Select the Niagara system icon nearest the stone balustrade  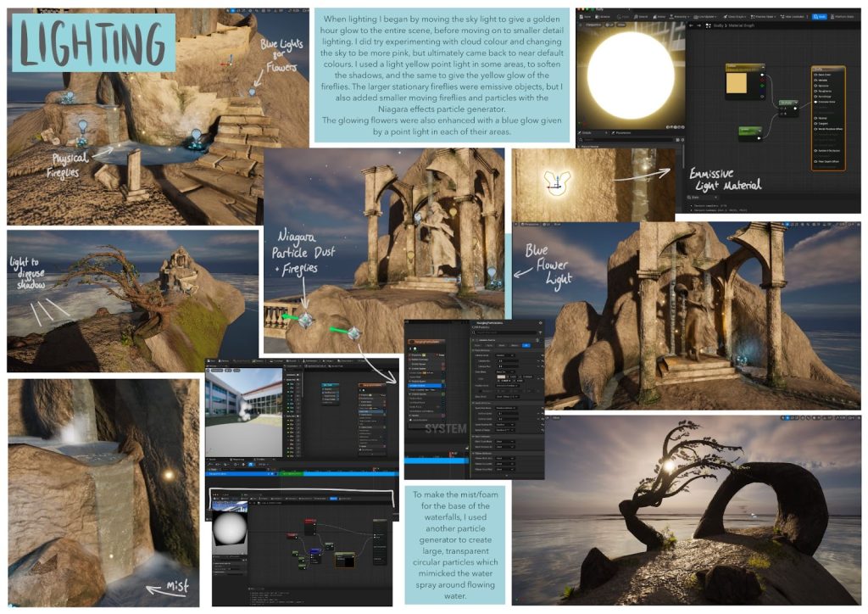(x=306, y=320)
